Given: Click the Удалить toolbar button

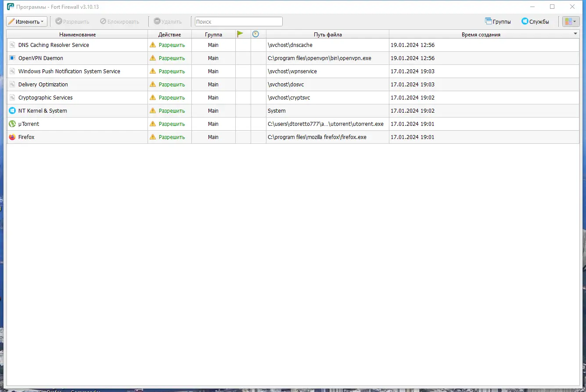Looking at the screenshot, I should (168, 21).
